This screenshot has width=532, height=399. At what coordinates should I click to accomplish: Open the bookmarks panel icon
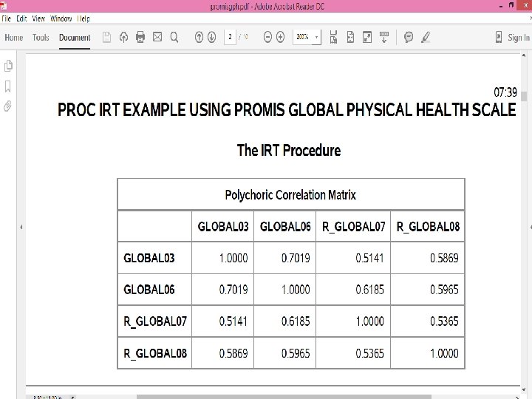(8, 86)
